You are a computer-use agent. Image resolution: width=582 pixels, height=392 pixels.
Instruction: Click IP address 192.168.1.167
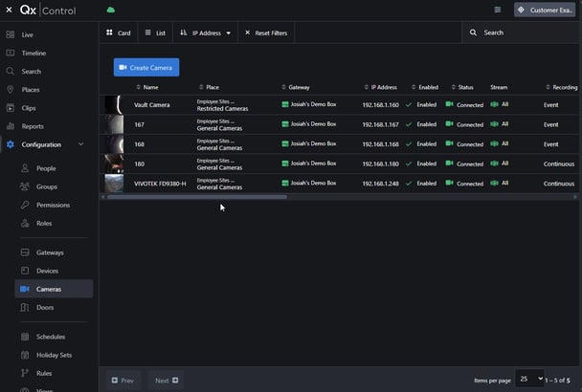[x=380, y=124]
